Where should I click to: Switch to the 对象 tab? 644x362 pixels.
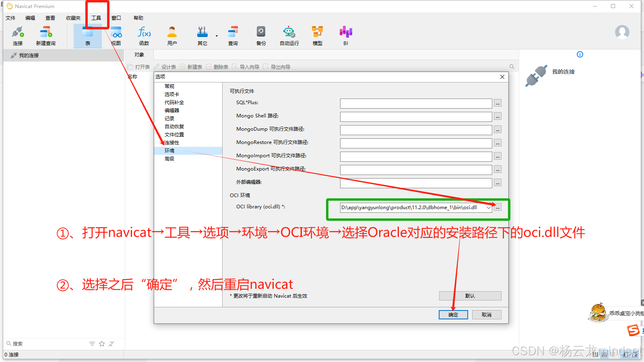click(139, 55)
